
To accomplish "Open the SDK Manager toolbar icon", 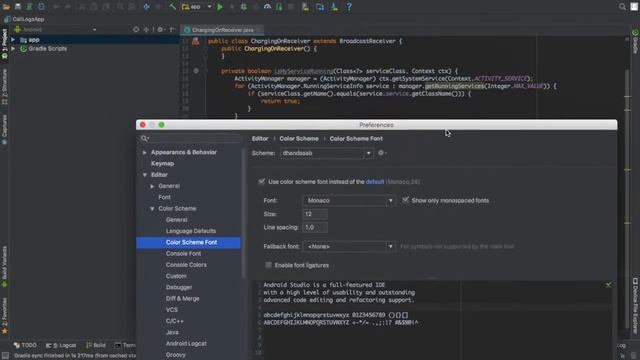I will coord(334,7).
